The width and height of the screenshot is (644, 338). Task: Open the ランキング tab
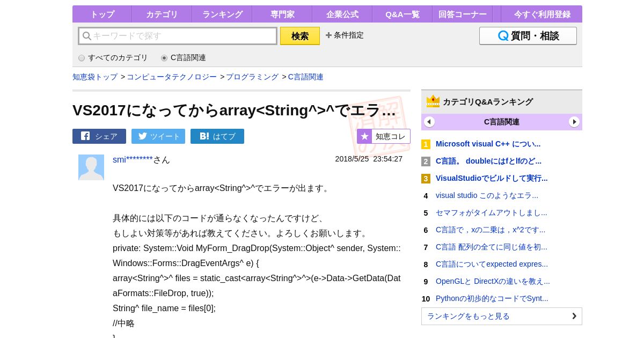point(222,14)
